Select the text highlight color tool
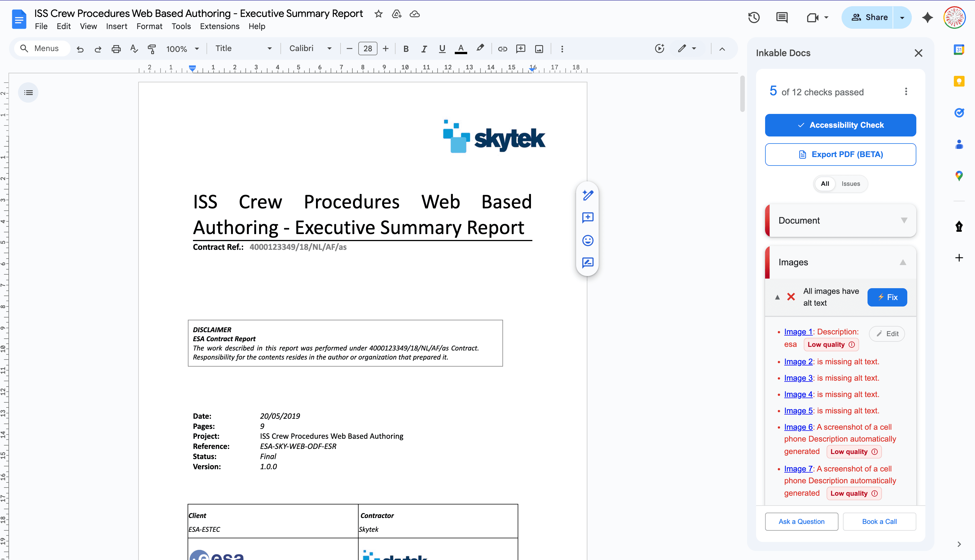 [480, 48]
